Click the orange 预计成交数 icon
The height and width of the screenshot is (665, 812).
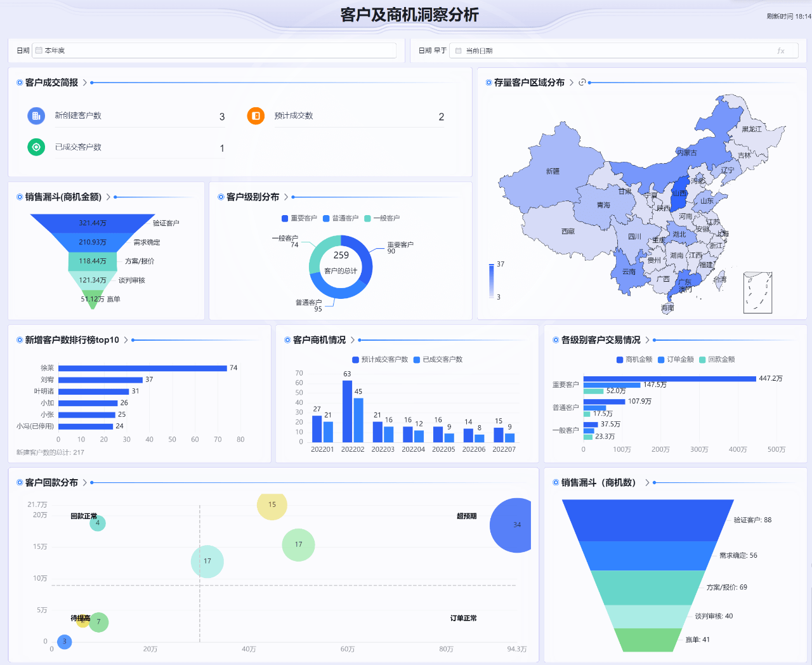pyautogui.click(x=256, y=115)
